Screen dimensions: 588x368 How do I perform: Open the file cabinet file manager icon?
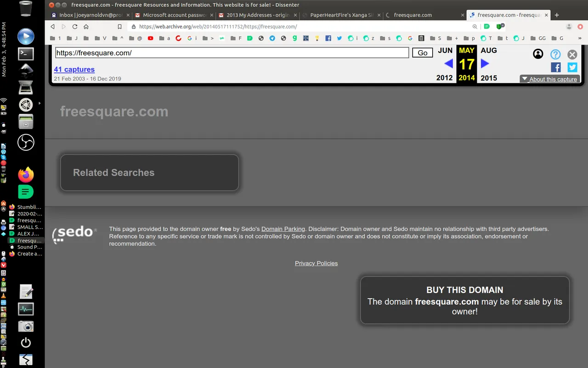[26, 122]
